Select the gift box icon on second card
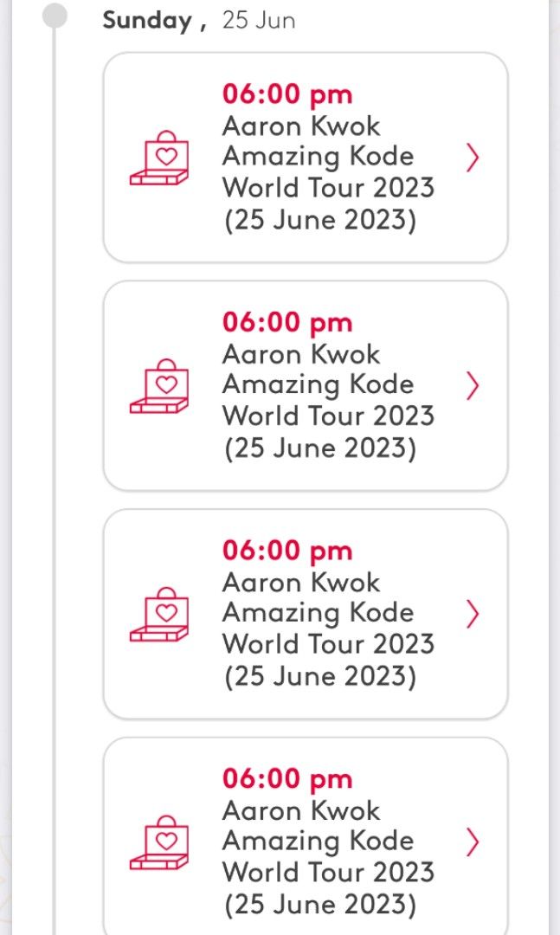The height and width of the screenshot is (935, 560). coord(162,385)
